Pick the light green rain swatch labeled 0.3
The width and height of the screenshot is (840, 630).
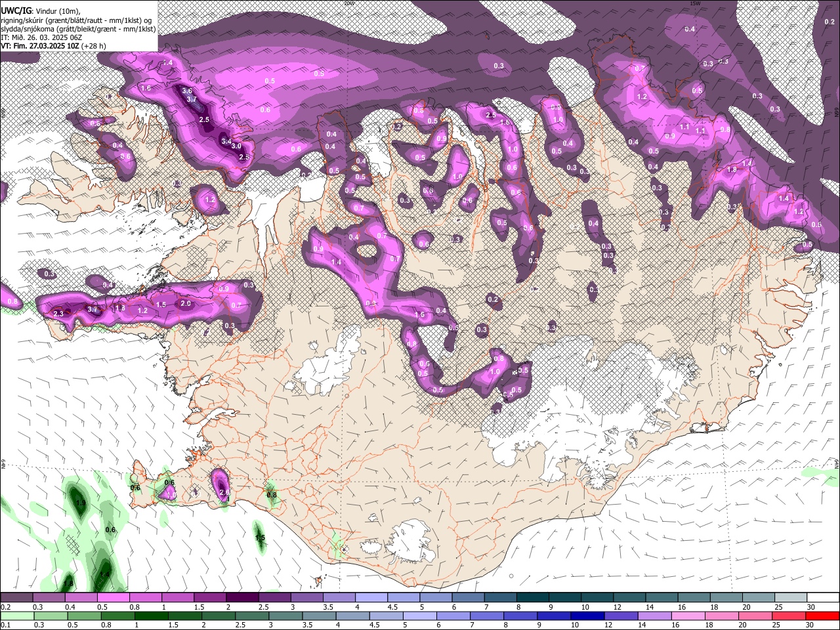click(x=50, y=616)
